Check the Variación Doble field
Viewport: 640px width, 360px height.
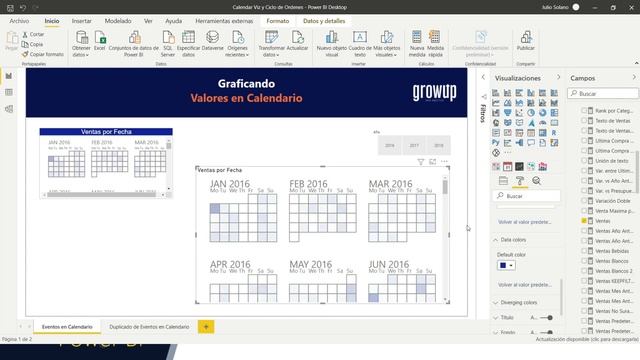pyautogui.click(x=584, y=200)
